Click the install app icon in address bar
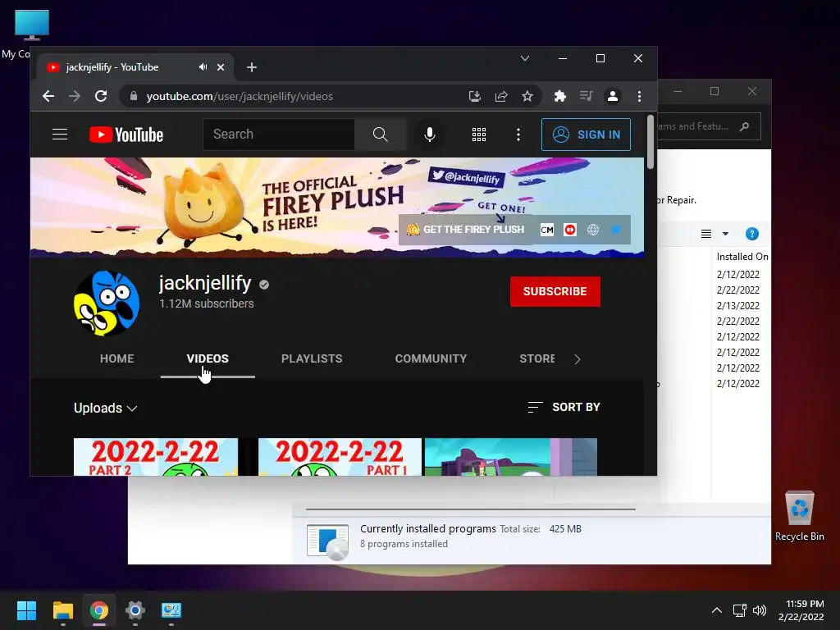Viewport: 840px width, 630px height. pos(475,96)
